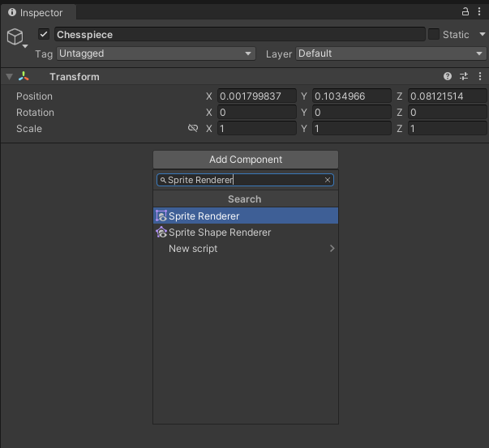Screen dimensions: 489x448
Task: Click the Y label beside Rotation
Action: click(x=304, y=112)
